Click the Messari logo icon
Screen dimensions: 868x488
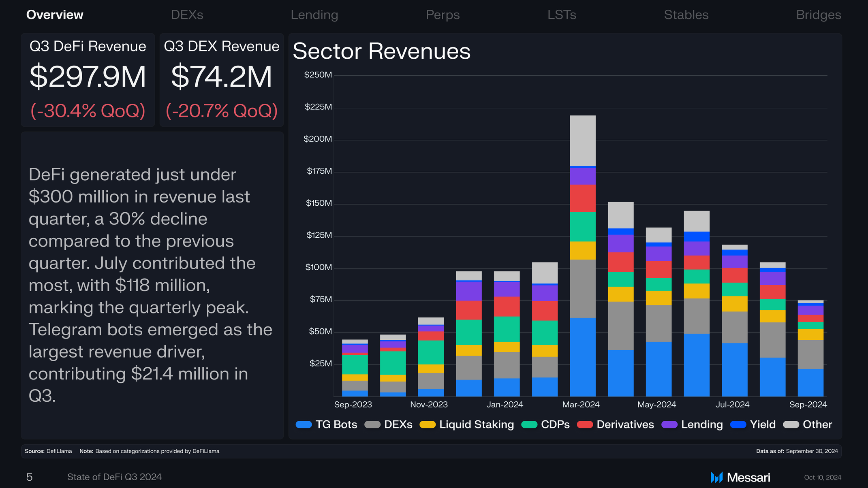tap(716, 477)
